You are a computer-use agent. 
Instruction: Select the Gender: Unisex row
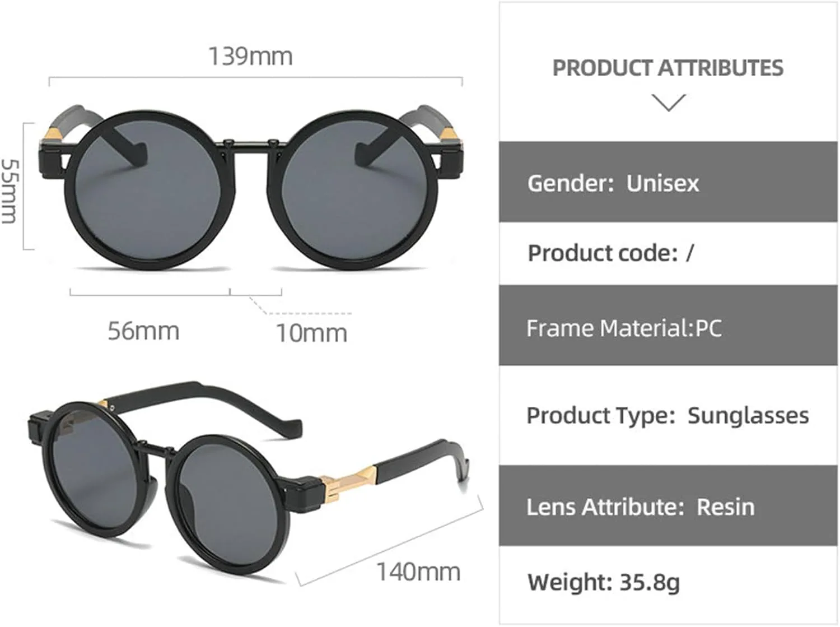pyautogui.click(x=668, y=183)
